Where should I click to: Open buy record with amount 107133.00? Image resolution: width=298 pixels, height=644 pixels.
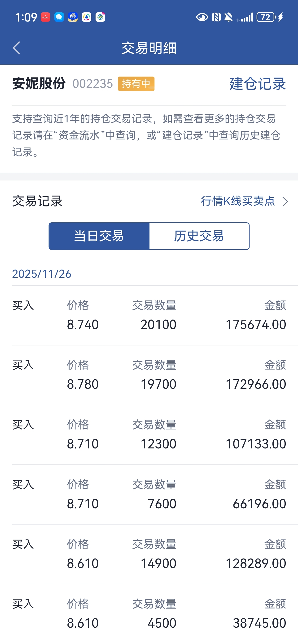tap(155, 435)
